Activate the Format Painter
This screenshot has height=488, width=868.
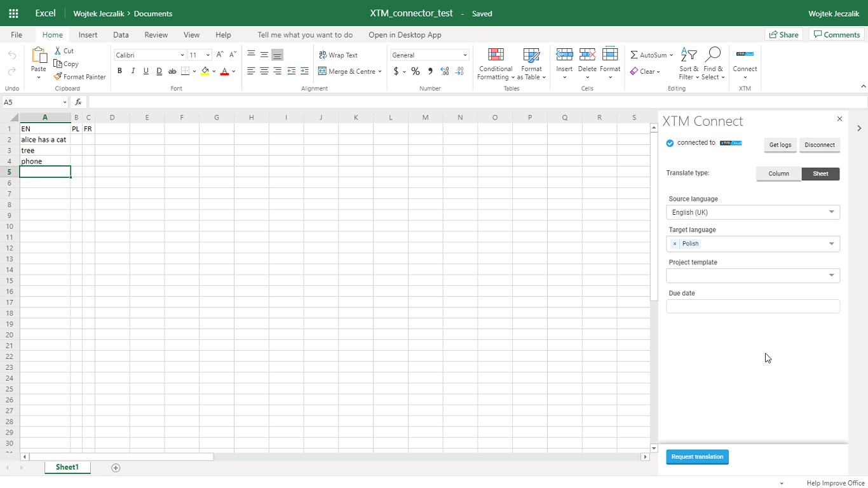[x=79, y=77]
